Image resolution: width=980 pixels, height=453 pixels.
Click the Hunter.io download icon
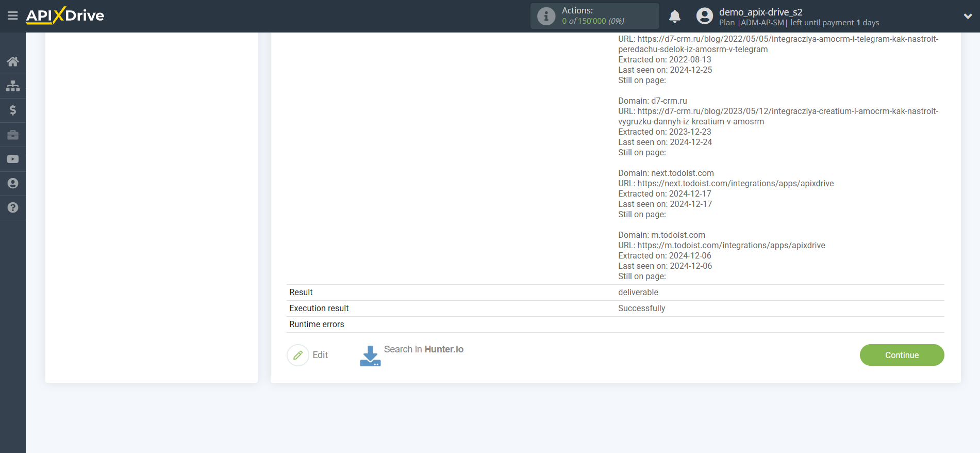(370, 356)
